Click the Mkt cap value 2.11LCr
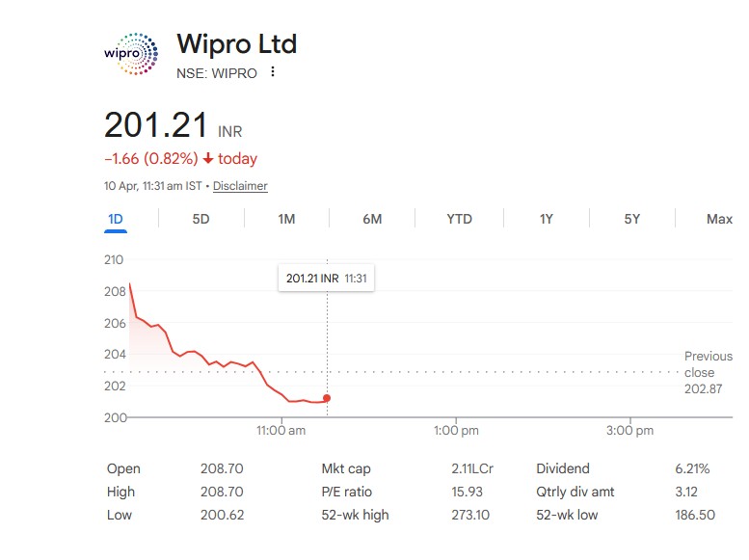 (x=472, y=469)
